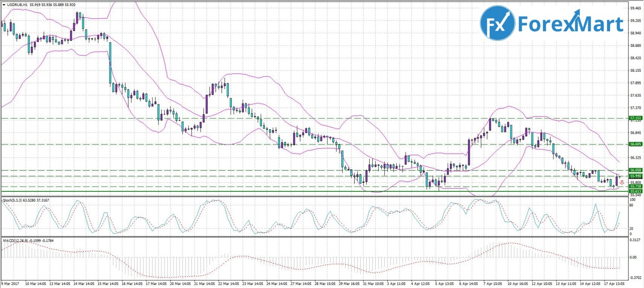Select the 56.605 price level label
Image resolution: width=644 pixels, height=288 pixels.
click(x=635, y=144)
